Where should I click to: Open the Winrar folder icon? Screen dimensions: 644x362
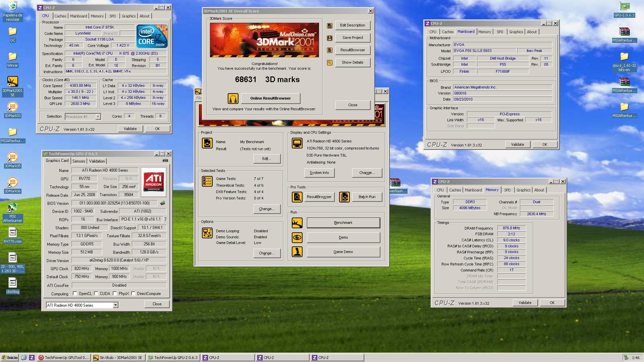click(12, 60)
